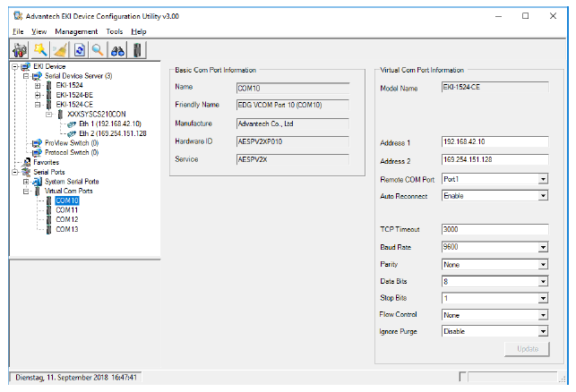Collapse the XXXSYSCS210CON node

(x=49, y=115)
